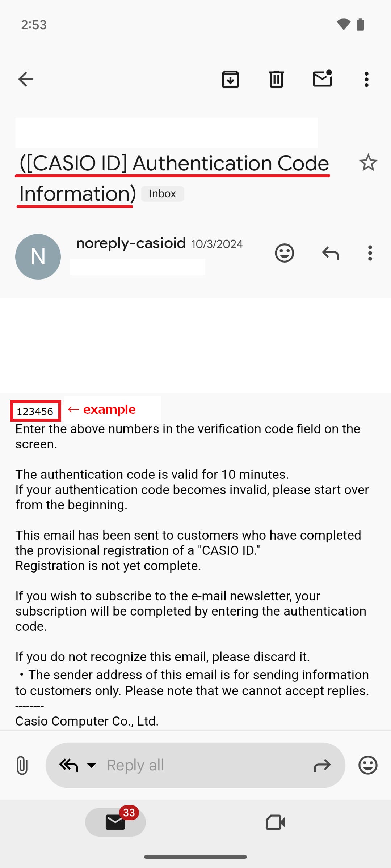Add an emoji reaction to message
The height and width of the screenshot is (868, 391).
(x=285, y=253)
